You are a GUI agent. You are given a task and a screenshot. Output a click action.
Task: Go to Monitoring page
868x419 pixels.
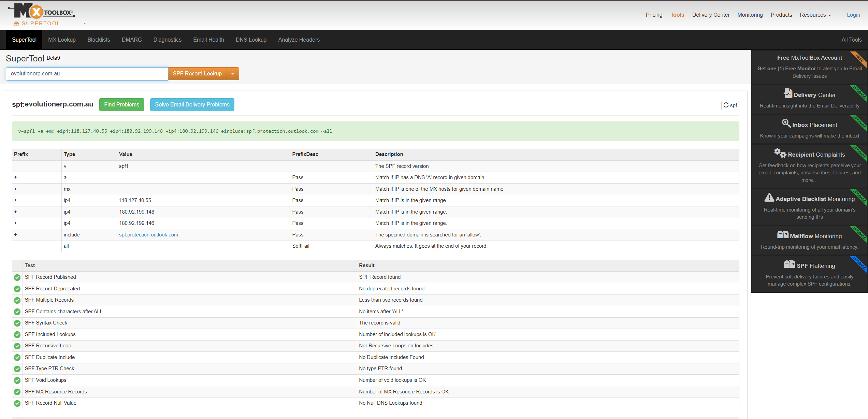tap(750, 15)
